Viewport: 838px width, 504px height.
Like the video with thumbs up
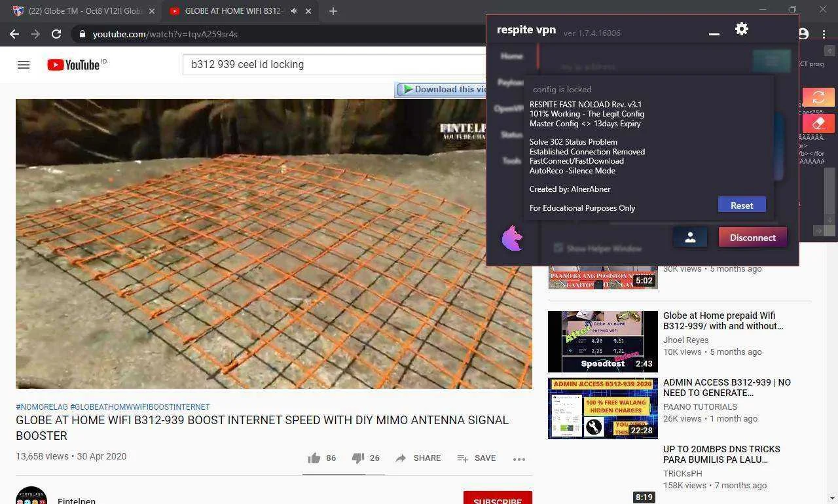tap(314, 458)
